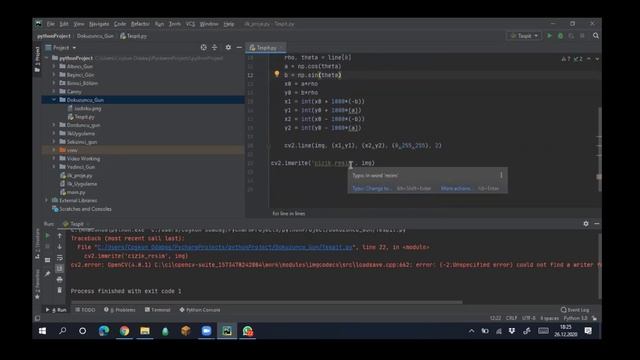Expand the Besinci_Gun folder
The height and width of the screenshot is (360, 640).
[x=54, y=75]
